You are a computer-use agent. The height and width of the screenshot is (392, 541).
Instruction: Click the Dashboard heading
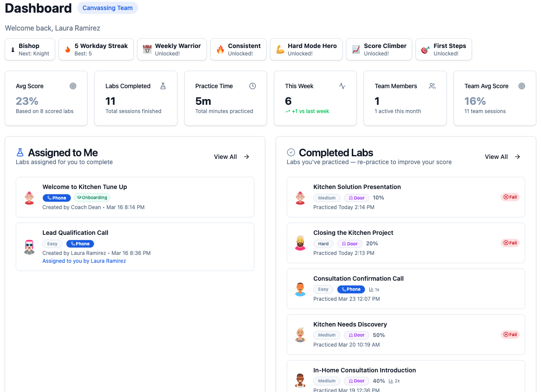pos(38,8)
